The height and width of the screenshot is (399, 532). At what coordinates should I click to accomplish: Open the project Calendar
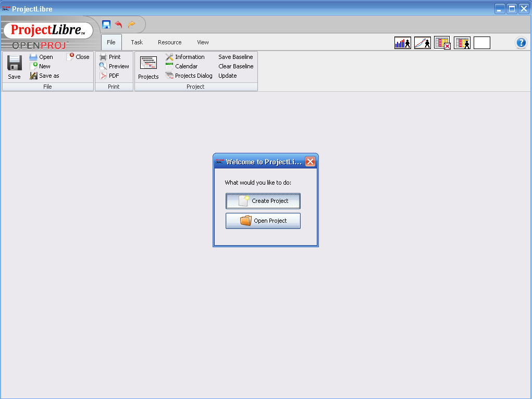[x=181, y=66]
